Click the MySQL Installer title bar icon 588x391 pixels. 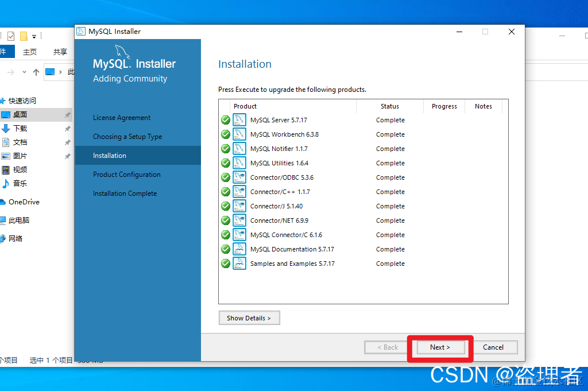81,31
